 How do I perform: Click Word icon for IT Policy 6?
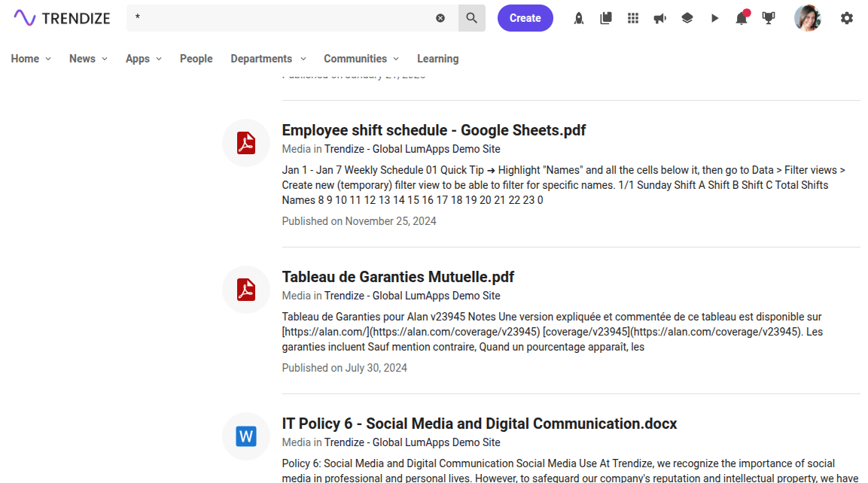(245, 436)
